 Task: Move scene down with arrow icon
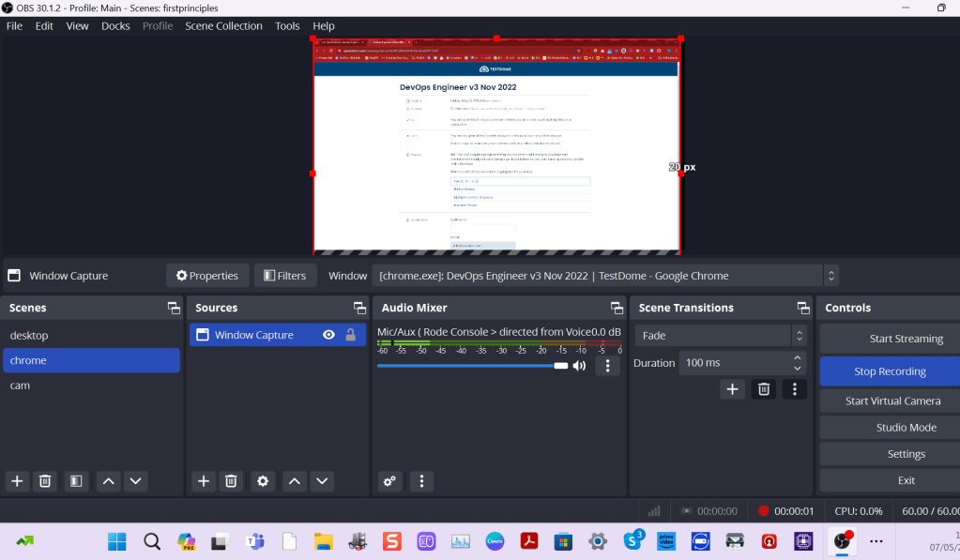click(x=136, y=481)
